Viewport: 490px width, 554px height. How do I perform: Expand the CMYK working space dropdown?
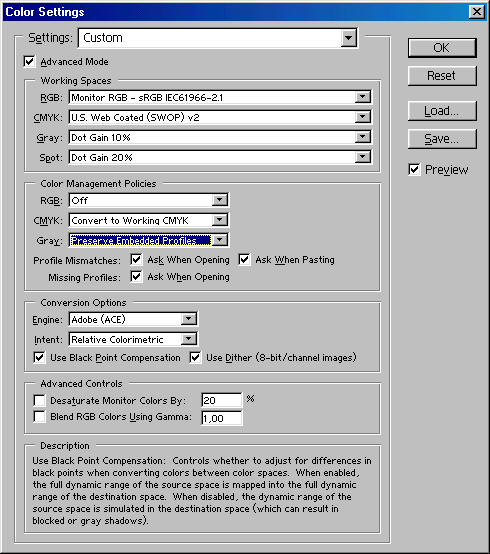(220, 117)
